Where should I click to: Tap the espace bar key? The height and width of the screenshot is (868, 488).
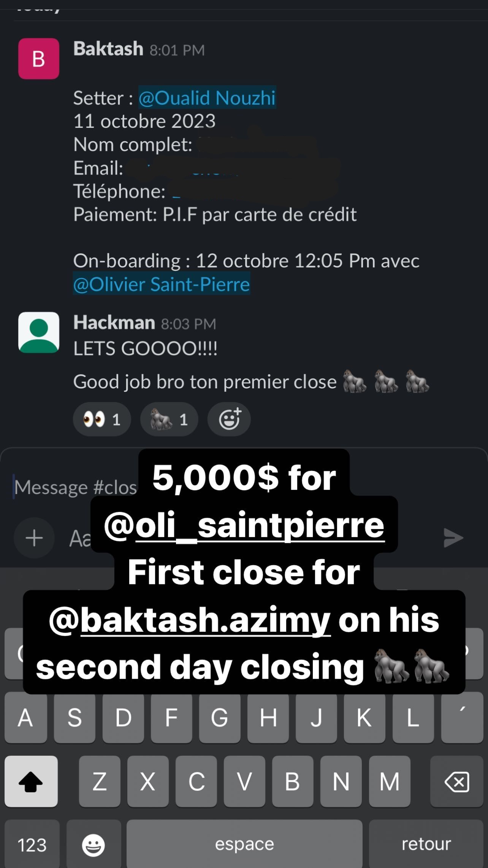(244, 845)
